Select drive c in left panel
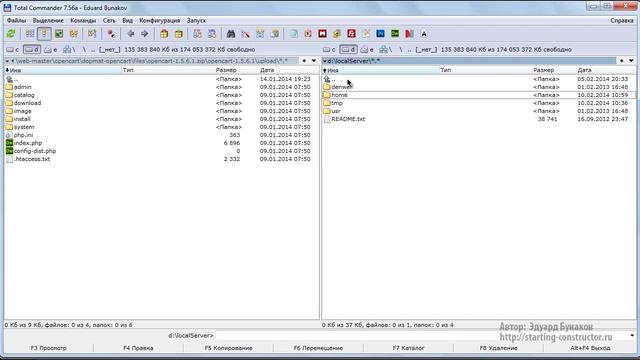The width and height of the screenshot is (640, 360). pos(13,49)
